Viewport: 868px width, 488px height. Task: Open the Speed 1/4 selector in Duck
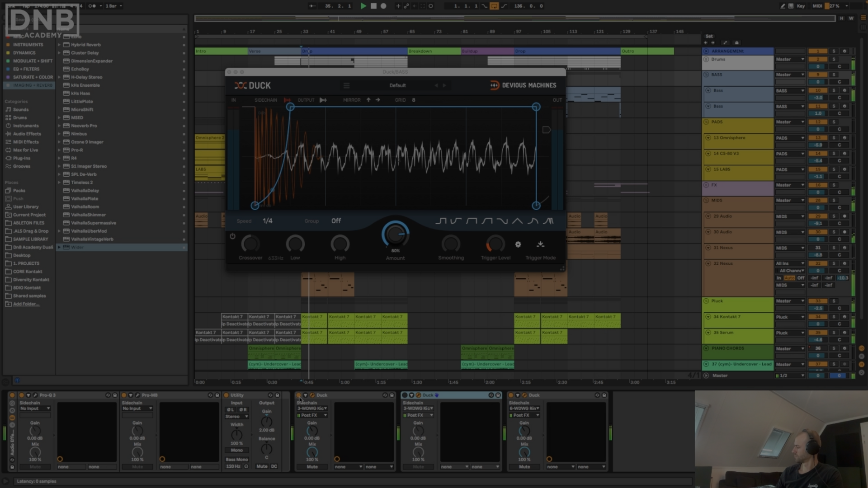point(268,221)
